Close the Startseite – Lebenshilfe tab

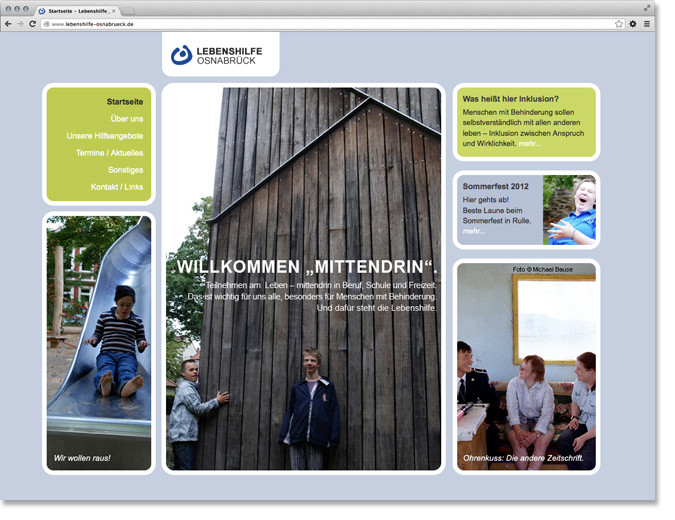click(x=114, y=11)
